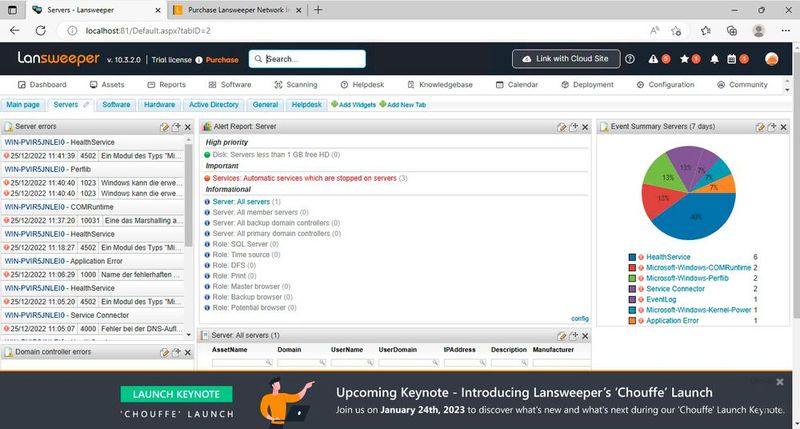Click the Application Error orange legend swatch
The width and height of the screenshot is (800, 429).
[632, 321]
